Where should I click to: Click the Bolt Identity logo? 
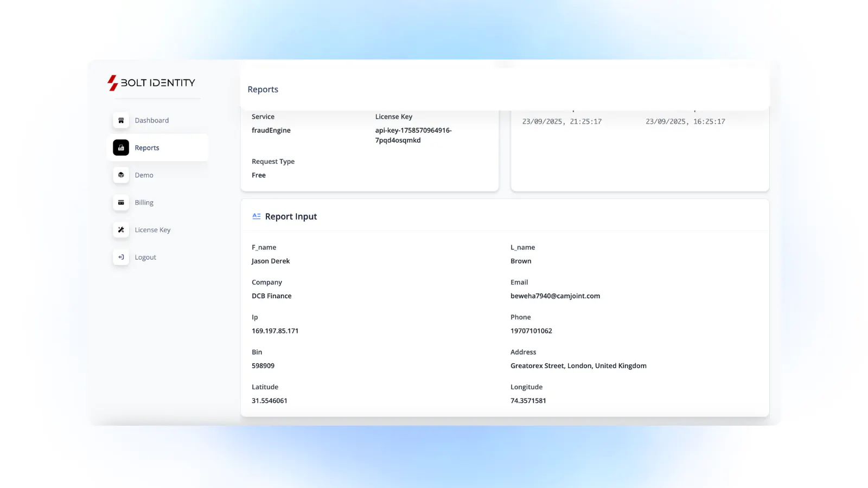[x=151, y=82]
